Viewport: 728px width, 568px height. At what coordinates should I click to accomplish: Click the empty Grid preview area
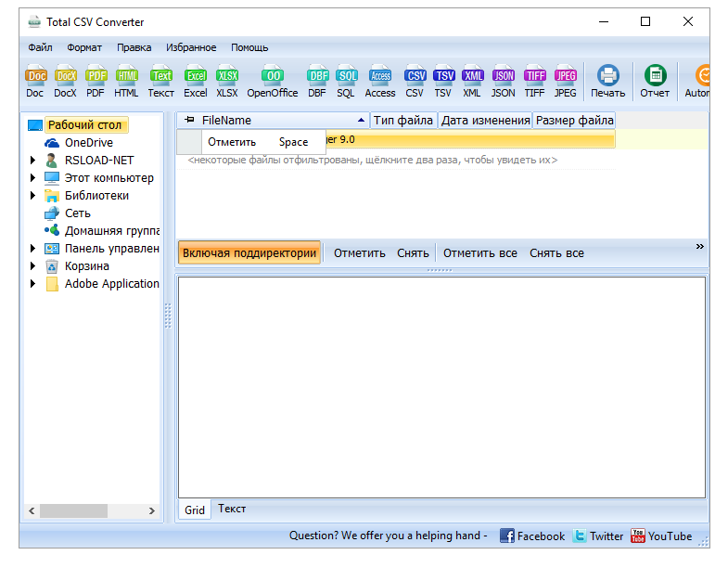441,387
